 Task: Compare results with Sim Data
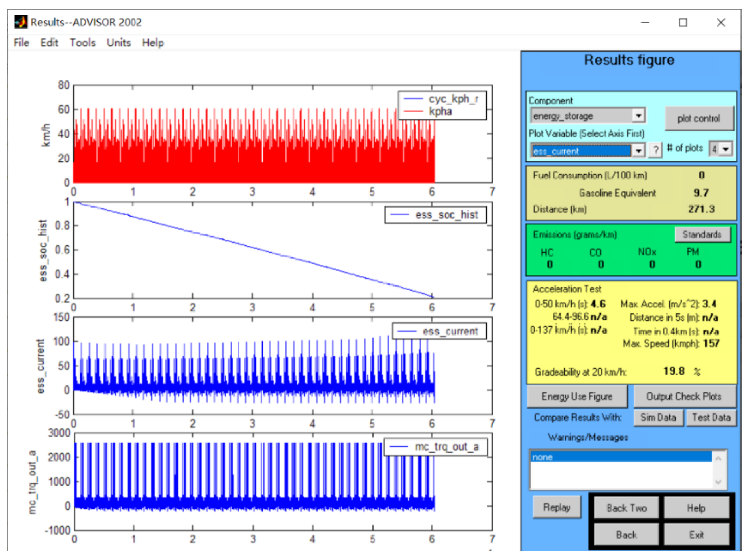coord(658,418)
